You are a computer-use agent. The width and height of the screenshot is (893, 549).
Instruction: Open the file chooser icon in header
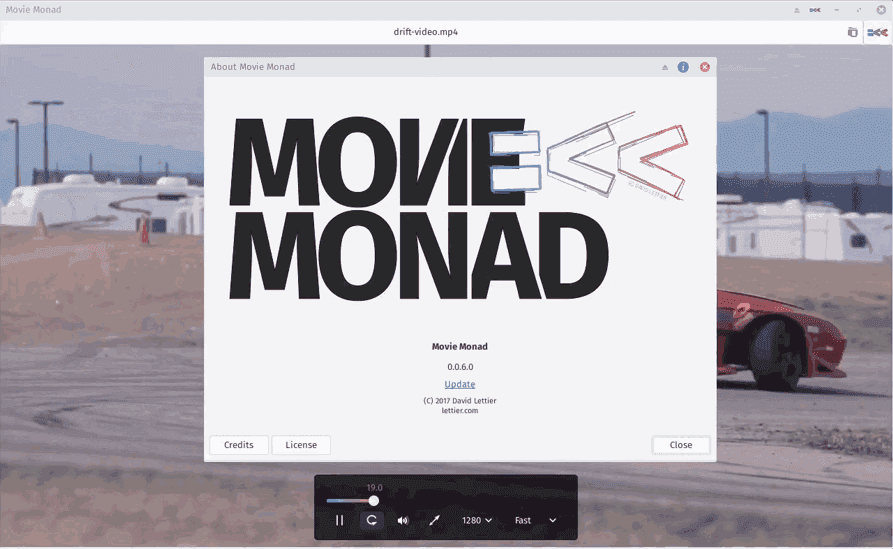[x=852, y=32]
